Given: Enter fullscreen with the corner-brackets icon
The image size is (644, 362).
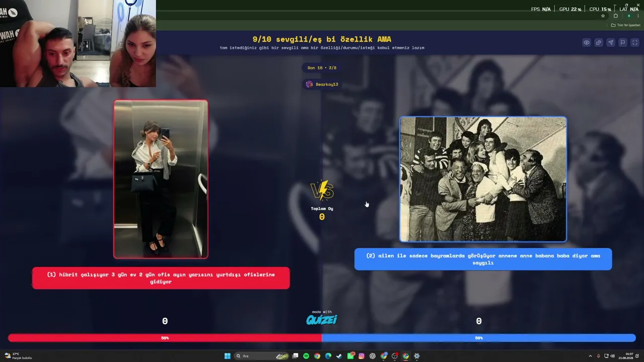Looking at the screenshot, I should pyautogui.click(x=635, y=43).
